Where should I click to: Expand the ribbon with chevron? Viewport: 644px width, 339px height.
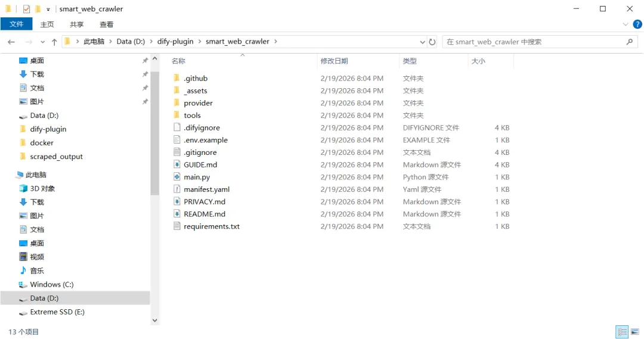(x=625, y=24)
